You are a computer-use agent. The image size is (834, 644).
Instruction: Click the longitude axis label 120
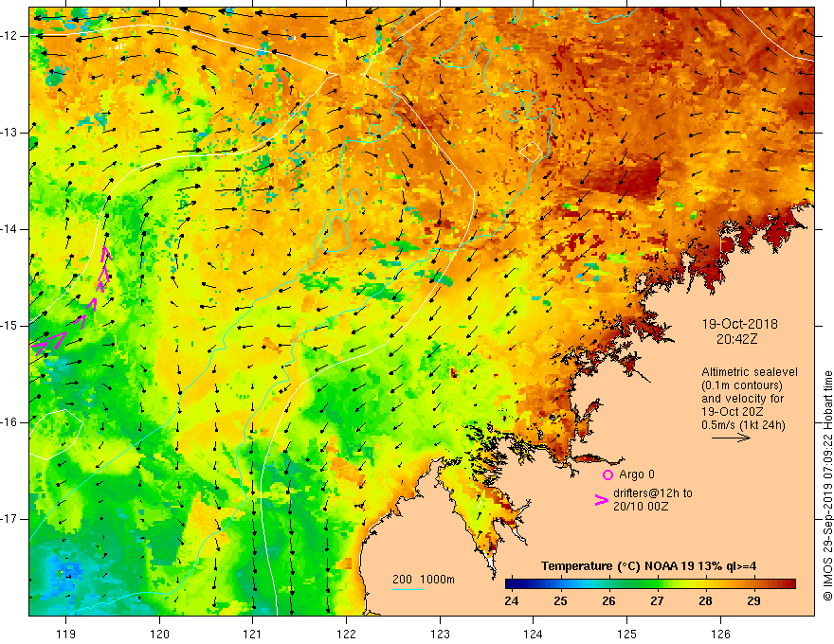pos(159,634)
